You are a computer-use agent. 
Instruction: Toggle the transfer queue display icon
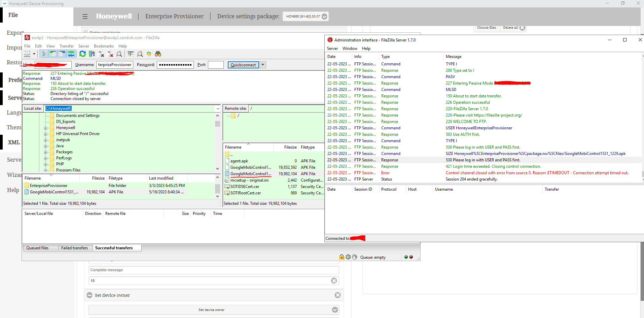click(x=71, y=54)
